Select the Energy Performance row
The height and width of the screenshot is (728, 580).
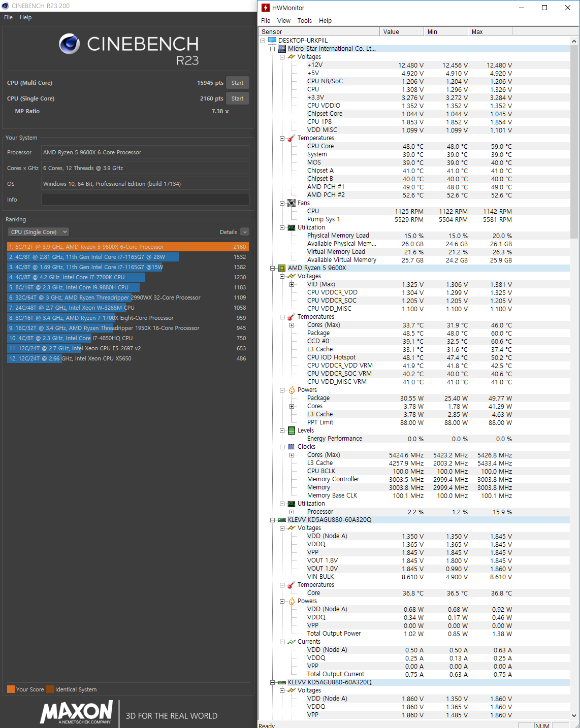(x=414, y=439)
